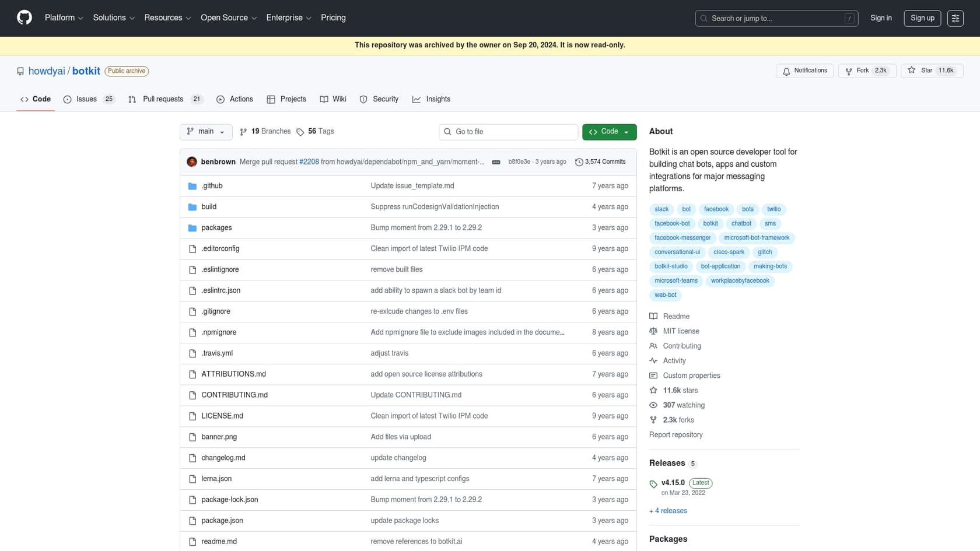980x551 pixels.
Task: Open pull request #2208 link
Action: pos(309,162)
